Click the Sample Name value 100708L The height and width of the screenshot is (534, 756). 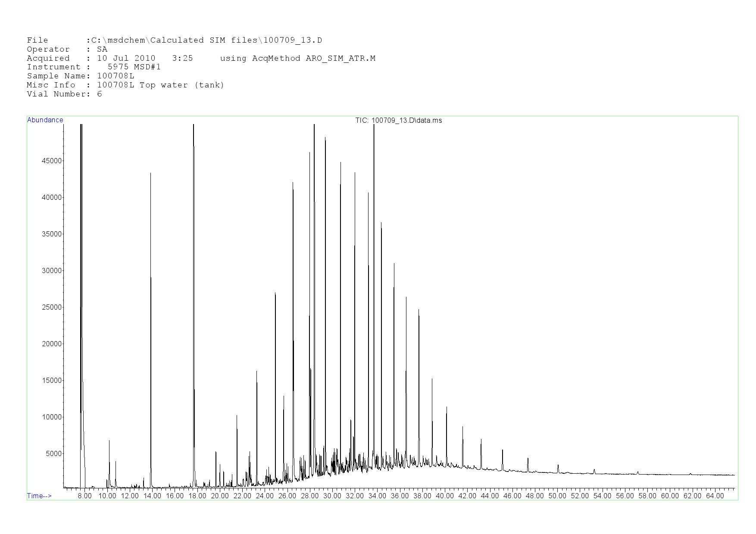pyautogui.click(x=116, y=76)
